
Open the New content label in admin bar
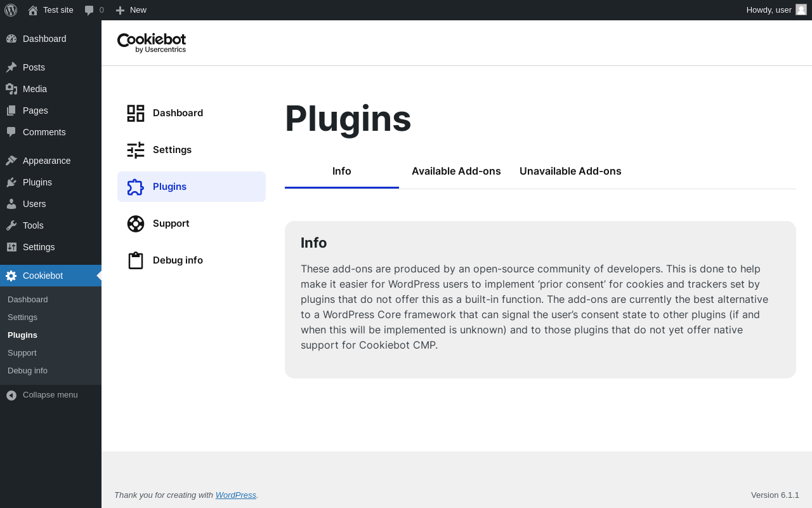(138, 10)
